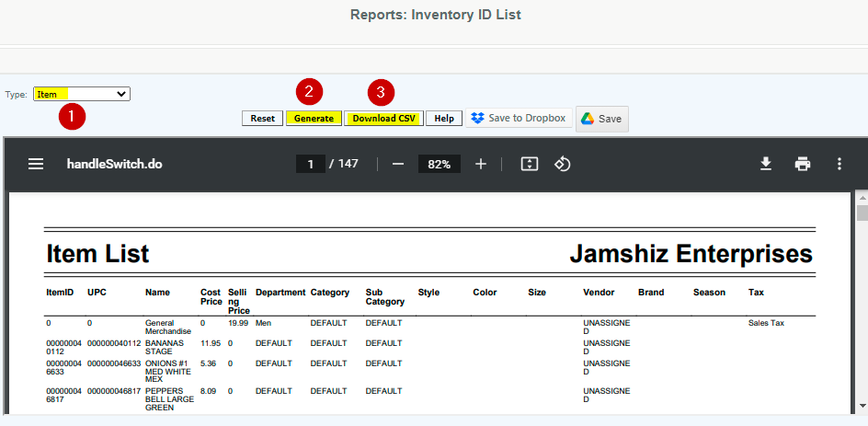Click the scrollbar up arrow
Viewport: 868px width, 426px height.
[x=862, y=197]
